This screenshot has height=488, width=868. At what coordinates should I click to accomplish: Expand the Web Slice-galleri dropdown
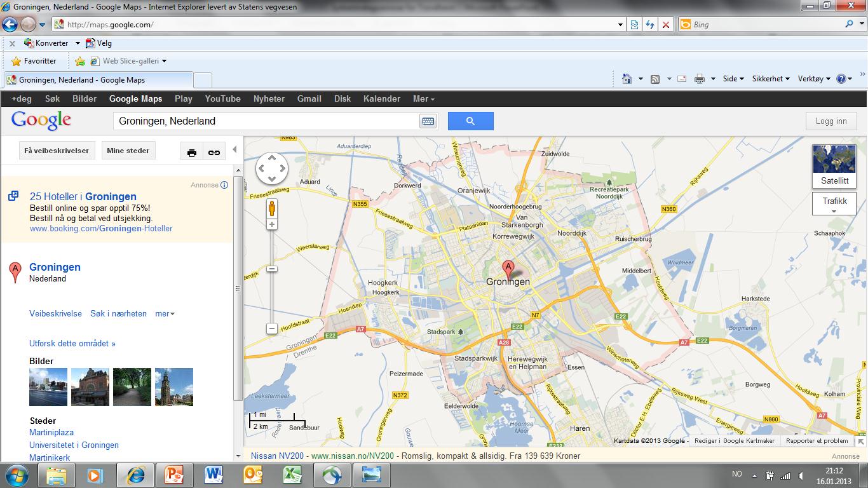(x=164, y=61)
